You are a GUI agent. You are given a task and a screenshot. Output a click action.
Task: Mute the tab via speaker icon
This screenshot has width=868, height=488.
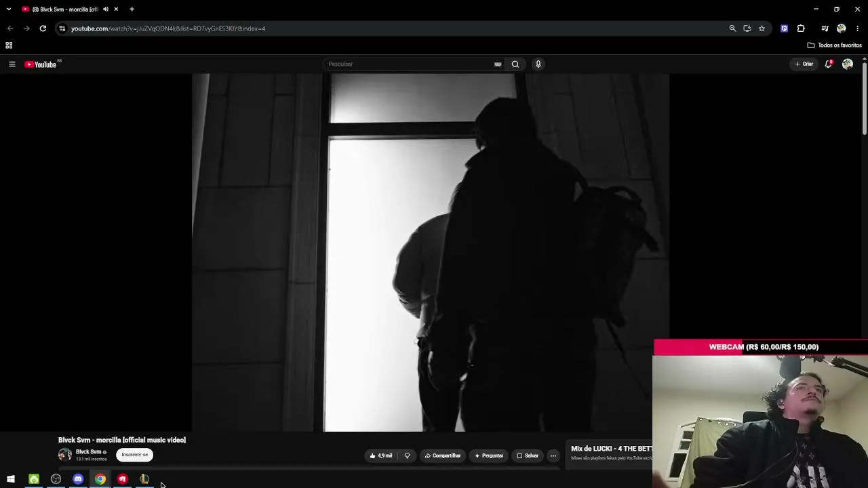pos(106,9)
